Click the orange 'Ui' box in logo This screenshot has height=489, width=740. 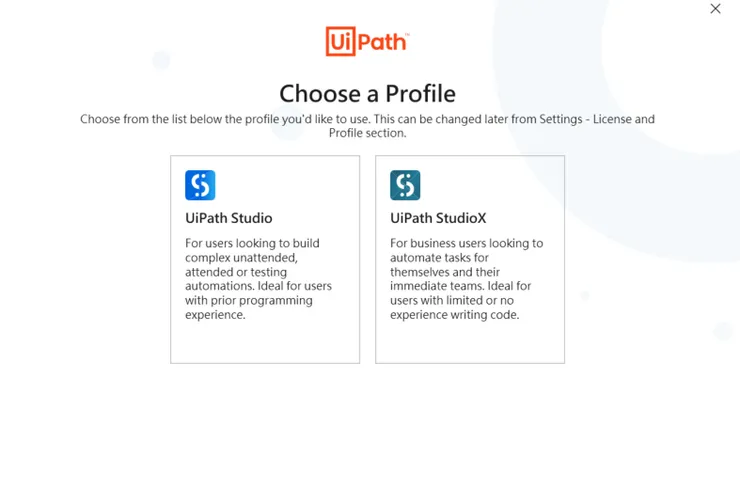tap(341, 41)
